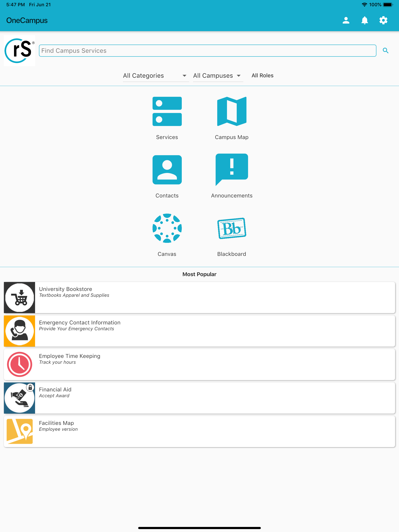This screenshot has width=399, height=532.
Task: Click the Services label
Action: 167,137
